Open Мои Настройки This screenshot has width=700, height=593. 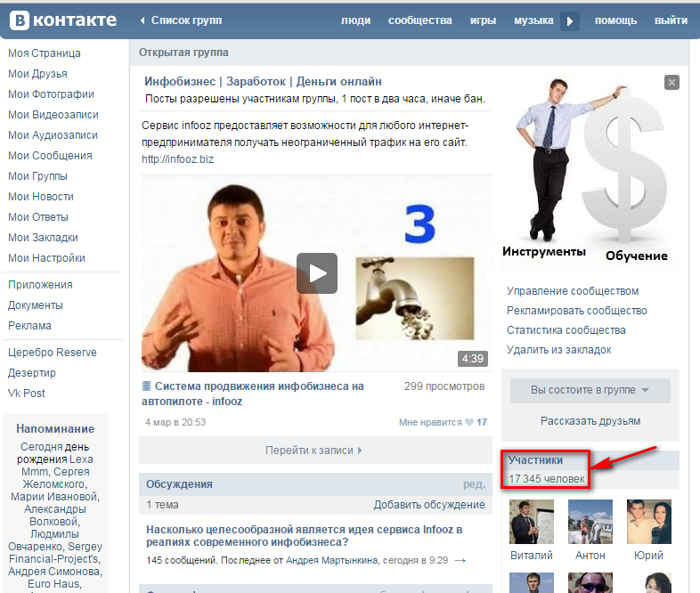click(46, 258)
